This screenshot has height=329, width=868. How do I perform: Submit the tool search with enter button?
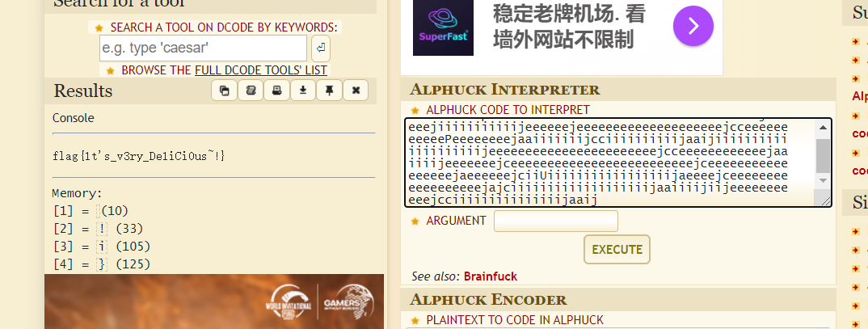321,49
